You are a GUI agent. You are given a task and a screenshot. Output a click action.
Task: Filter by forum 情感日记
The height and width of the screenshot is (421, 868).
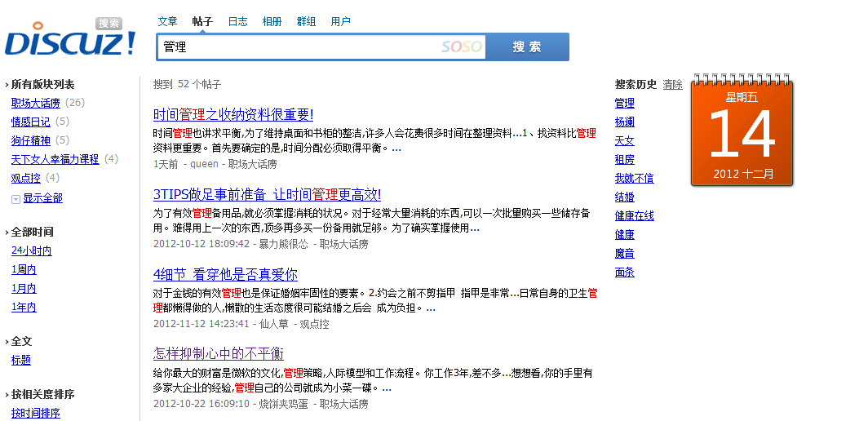(30, 122)
